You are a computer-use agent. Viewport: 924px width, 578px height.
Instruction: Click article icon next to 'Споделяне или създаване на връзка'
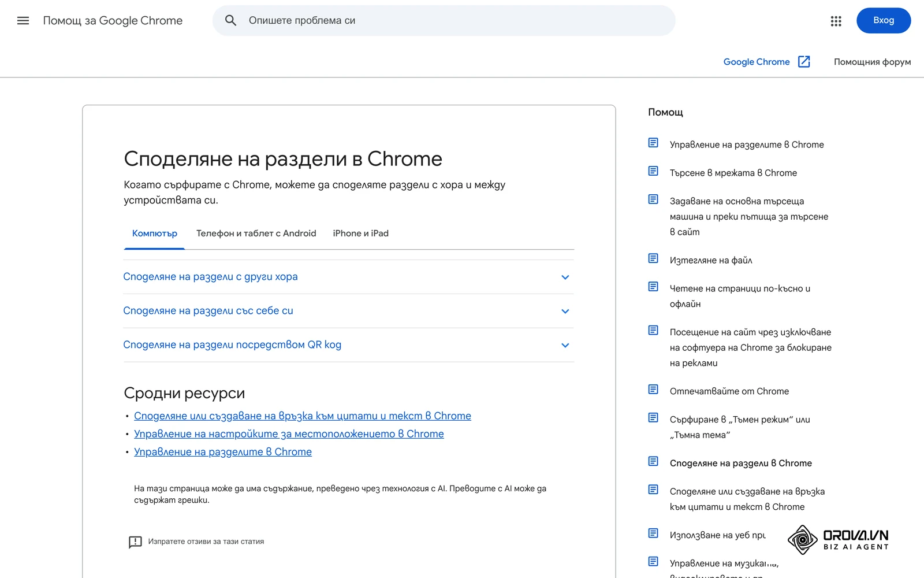(653, 490)
